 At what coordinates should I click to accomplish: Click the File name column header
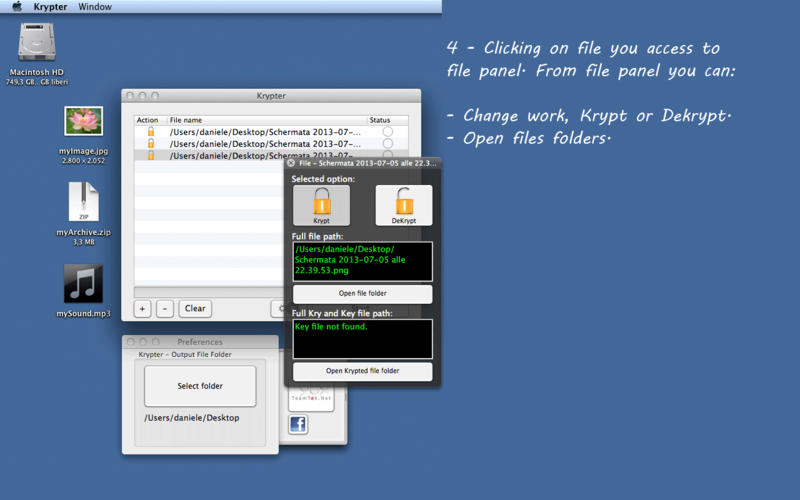click(267, 120)
